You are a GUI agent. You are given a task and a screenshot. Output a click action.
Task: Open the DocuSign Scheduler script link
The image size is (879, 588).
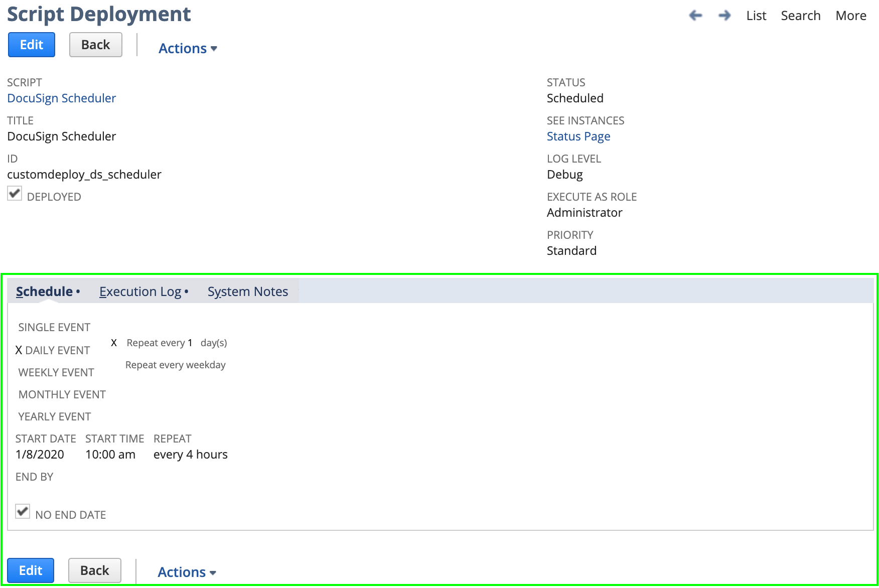pos(61,98)
